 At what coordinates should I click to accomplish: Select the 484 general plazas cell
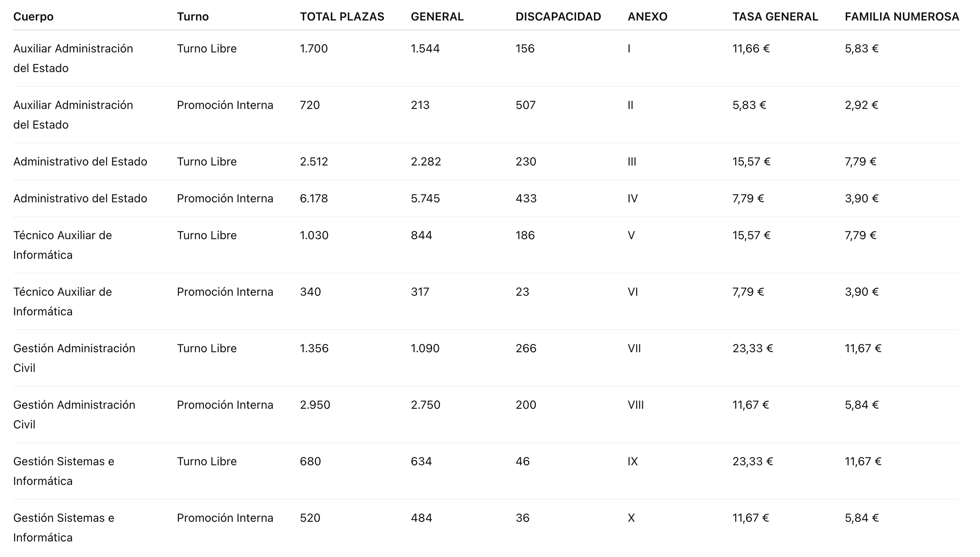point(421,518)
